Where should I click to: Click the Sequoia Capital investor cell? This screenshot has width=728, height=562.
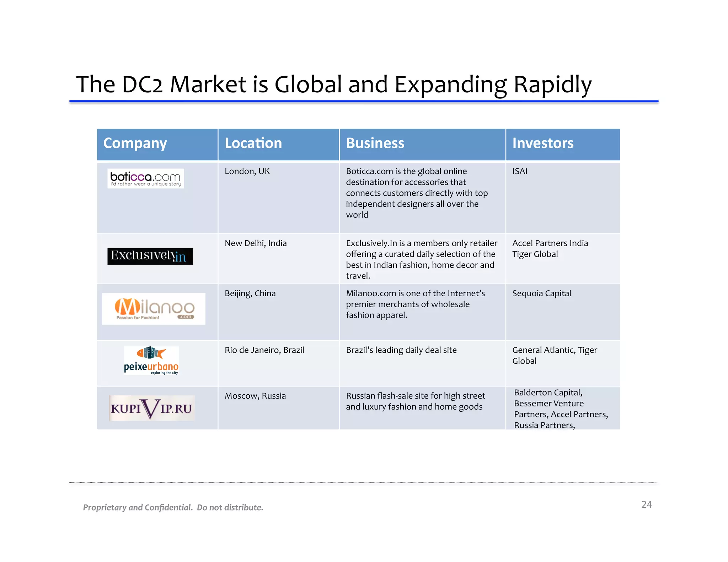[x=541, y=293]
